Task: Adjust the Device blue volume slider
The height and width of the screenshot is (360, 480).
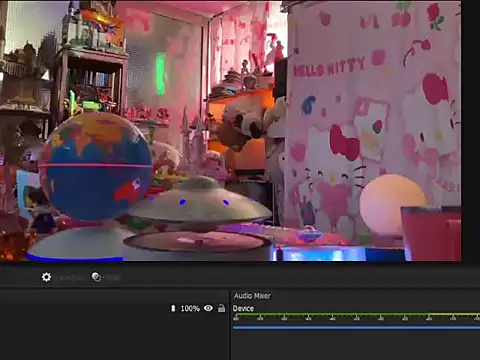Action: point(356,328)
